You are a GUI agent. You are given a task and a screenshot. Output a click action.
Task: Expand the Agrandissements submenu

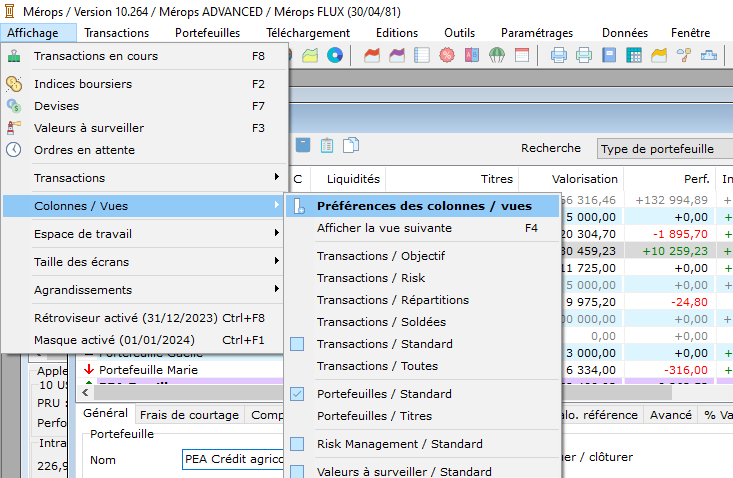click(144, 290)
